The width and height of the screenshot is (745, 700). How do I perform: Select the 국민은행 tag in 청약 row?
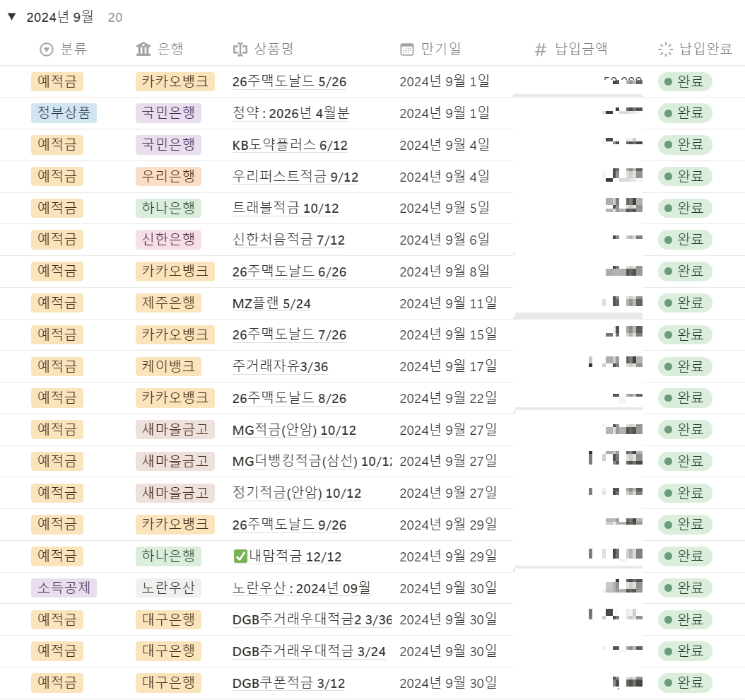(168, 113)
